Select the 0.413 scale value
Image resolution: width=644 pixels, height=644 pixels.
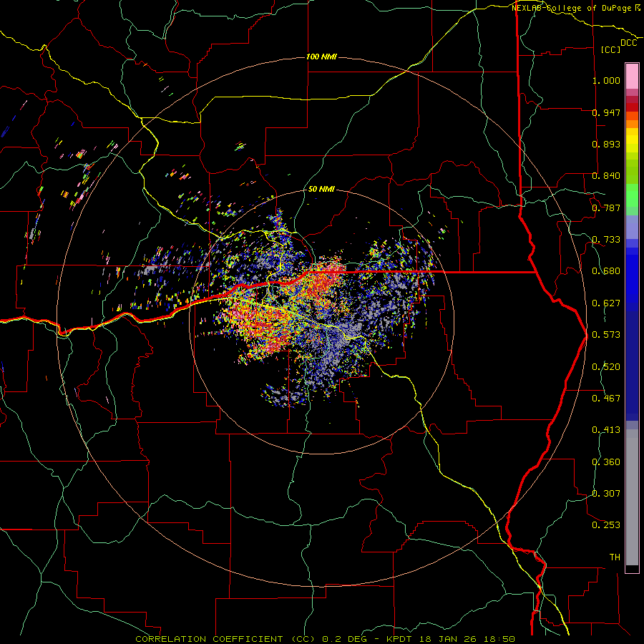[x=606, y=430]
